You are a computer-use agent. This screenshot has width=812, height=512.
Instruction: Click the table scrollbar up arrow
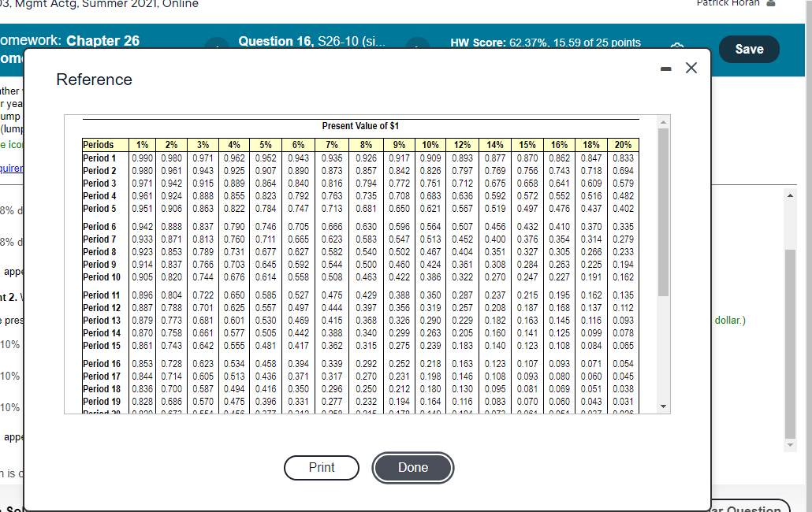click(x=663, y=121)
